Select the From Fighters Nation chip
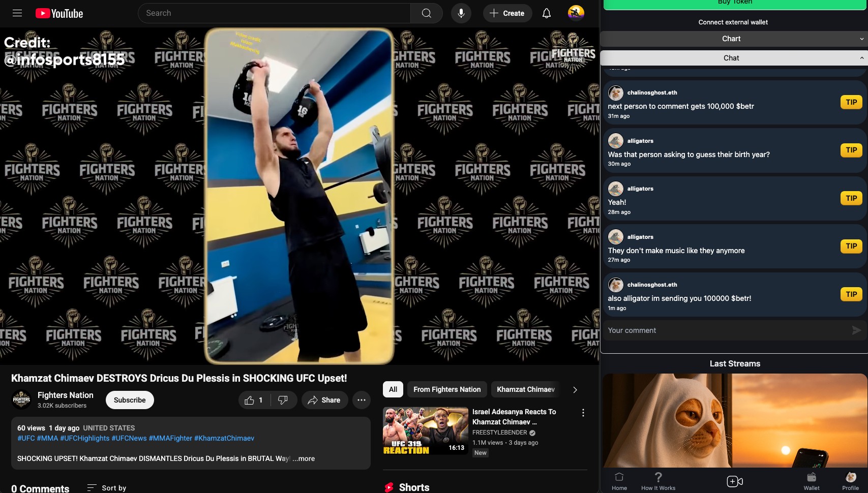 click(447, 389)
